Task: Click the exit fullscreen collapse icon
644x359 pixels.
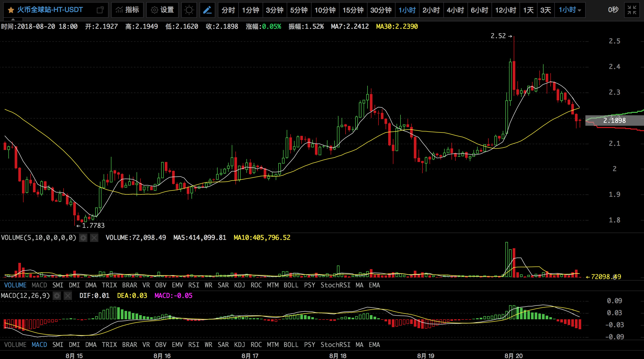Action: click(632, 10)
